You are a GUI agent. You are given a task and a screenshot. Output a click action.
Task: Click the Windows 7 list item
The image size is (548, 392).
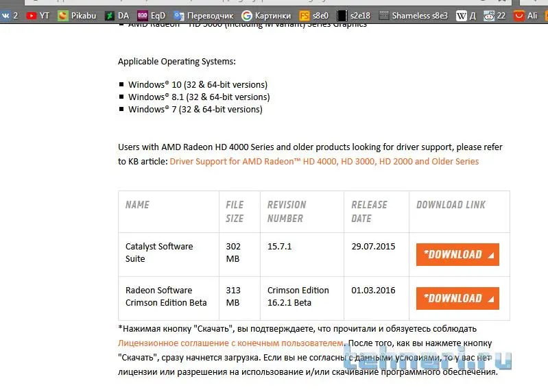(195, 109)
